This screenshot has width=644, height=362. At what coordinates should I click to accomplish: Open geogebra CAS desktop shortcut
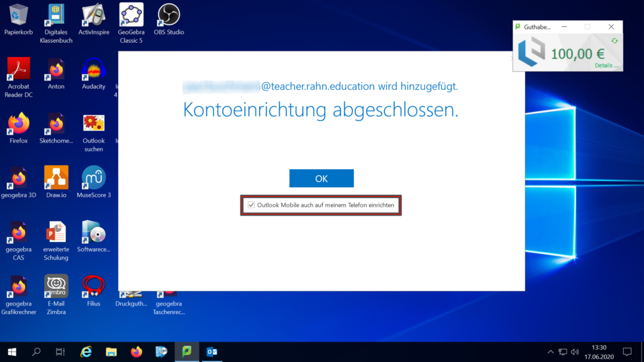click(x=18, y=241)
